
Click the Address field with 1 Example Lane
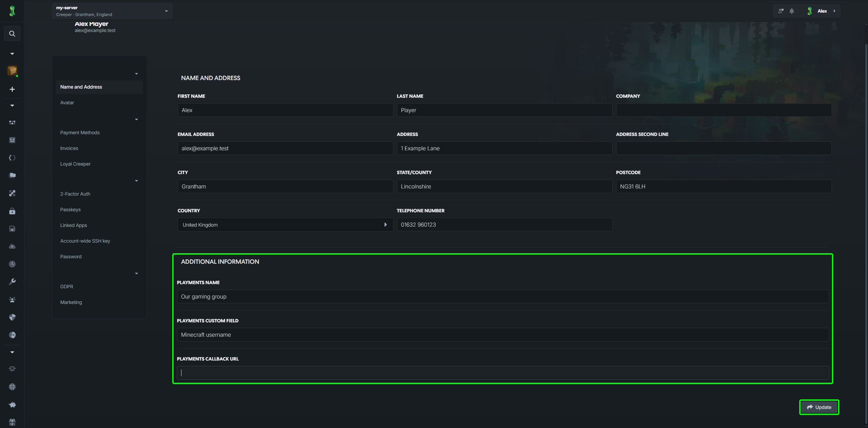tap(504, 148)
